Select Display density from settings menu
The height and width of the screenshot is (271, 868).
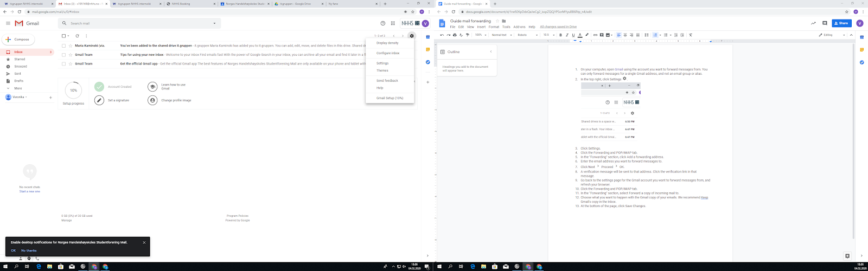(x=387, y=43)
